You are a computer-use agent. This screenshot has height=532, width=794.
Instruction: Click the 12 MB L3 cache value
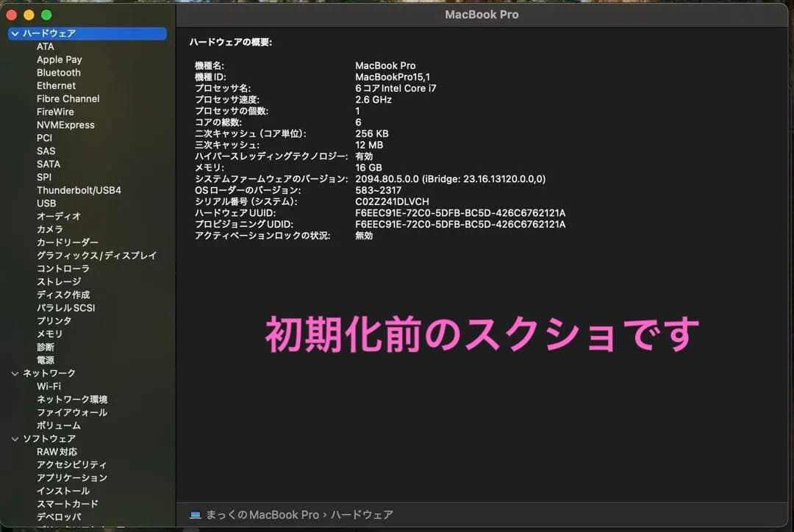pyautogui.click(x=369, y=145)
